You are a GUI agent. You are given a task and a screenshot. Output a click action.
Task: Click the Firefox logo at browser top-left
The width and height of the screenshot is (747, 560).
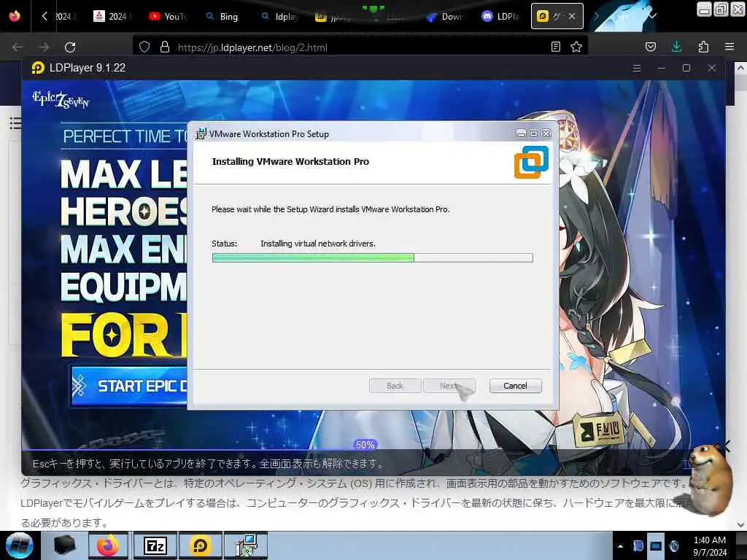(15, 16)
